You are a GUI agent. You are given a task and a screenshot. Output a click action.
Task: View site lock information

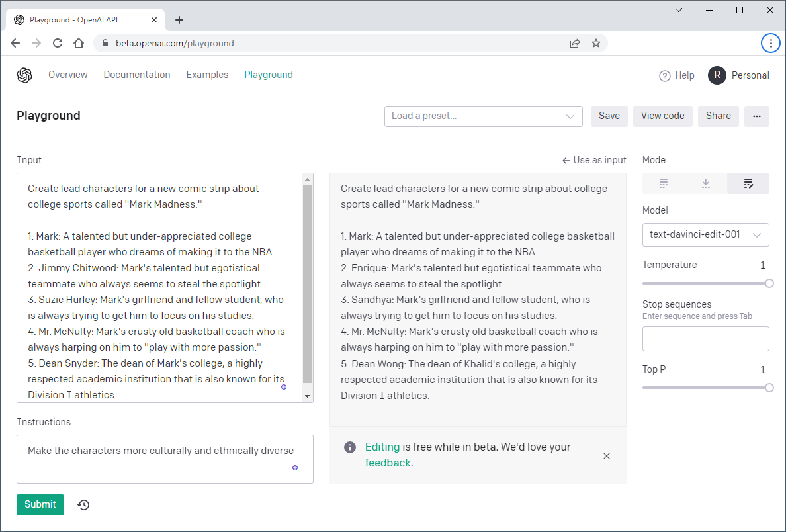pyautogui.click(x=105, y=43)
